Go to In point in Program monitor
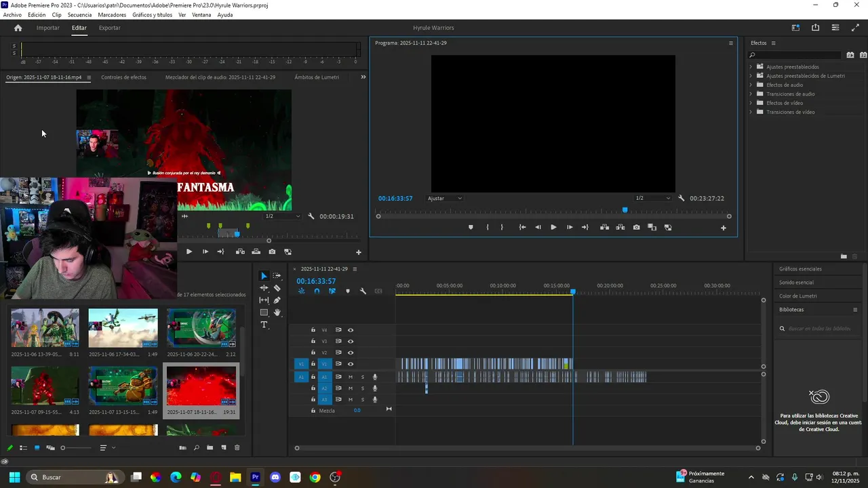The width and height of the screenshot is (868, 488). coord(522,228)
